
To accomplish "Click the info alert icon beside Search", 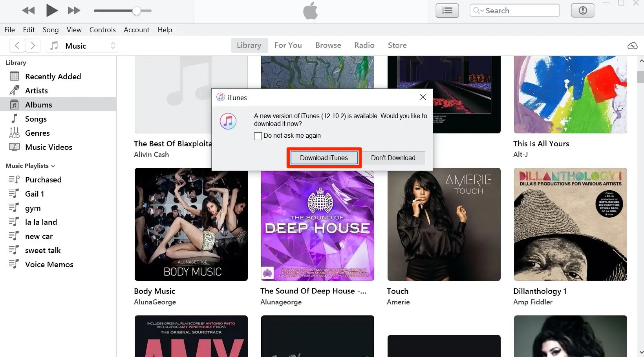I will [x=582, y=11].
